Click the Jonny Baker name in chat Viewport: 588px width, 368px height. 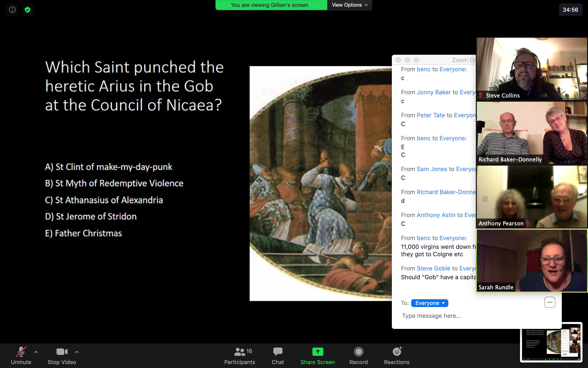click(434, 92)
